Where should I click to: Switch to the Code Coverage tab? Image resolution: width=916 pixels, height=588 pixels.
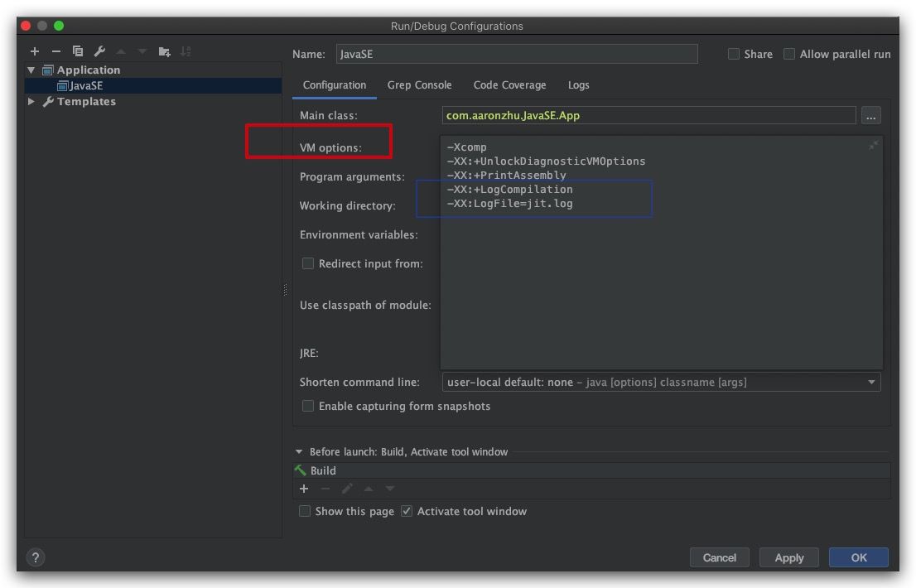tap(509, 84)
